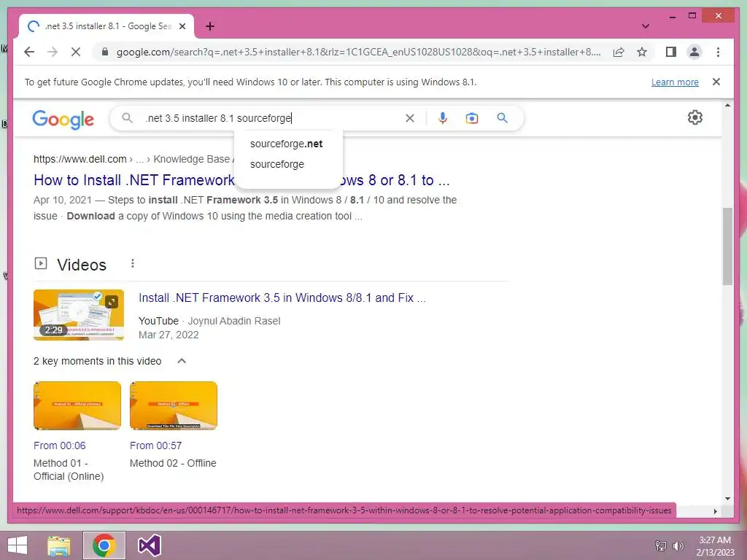Bookmark this page with the star
747x560 pixels.
642,52
